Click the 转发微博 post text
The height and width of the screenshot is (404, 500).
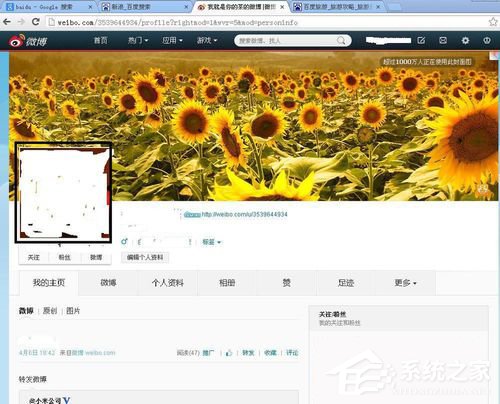coord(33,379)
